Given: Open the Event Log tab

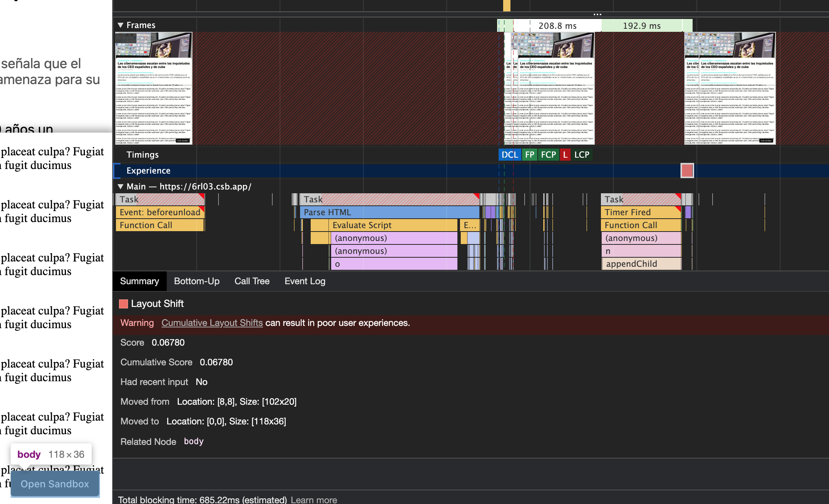Looking at the screenshot, I should (x=305, y=281).
